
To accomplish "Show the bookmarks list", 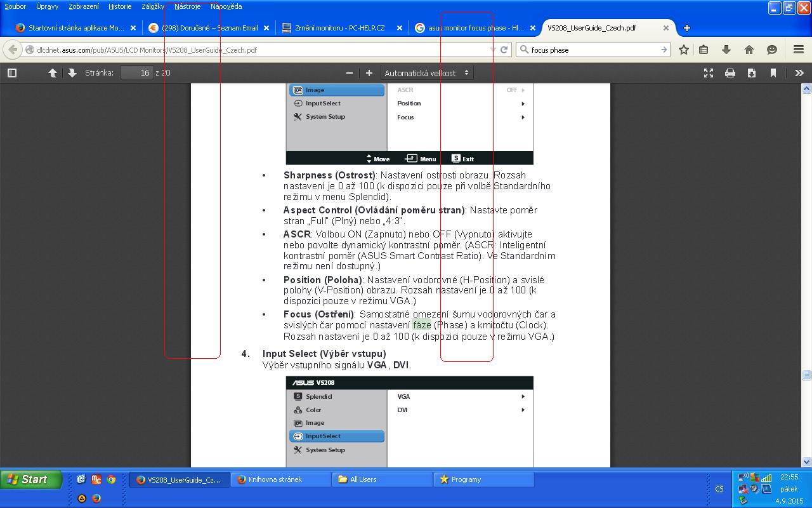I will click(704, 50).
